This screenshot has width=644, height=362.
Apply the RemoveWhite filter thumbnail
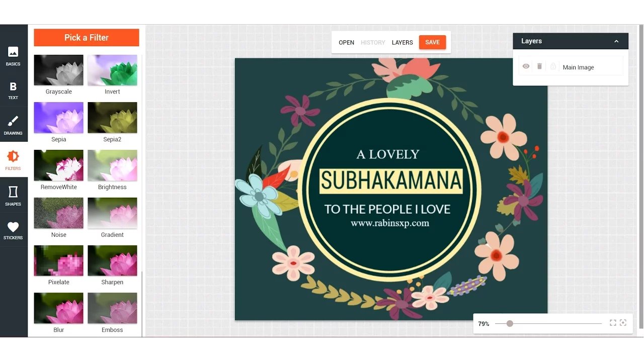58,165
